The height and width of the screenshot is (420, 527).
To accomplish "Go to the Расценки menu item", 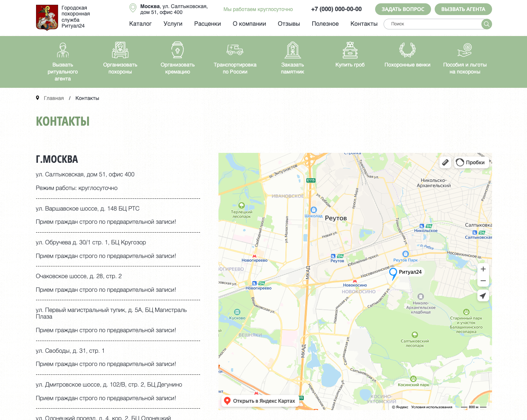I will point(207,24).
